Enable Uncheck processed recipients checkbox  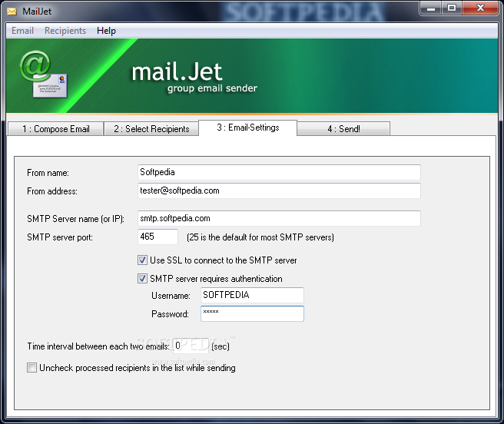[x=31, y=367]
